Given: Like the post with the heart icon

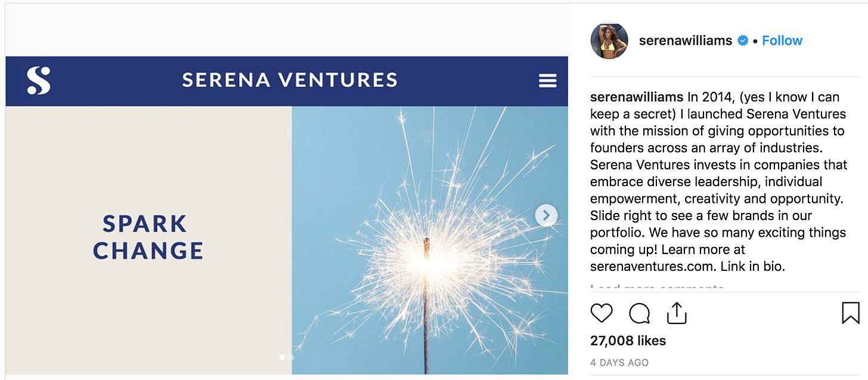Looking at the screenshot, I should coord(602,313).
